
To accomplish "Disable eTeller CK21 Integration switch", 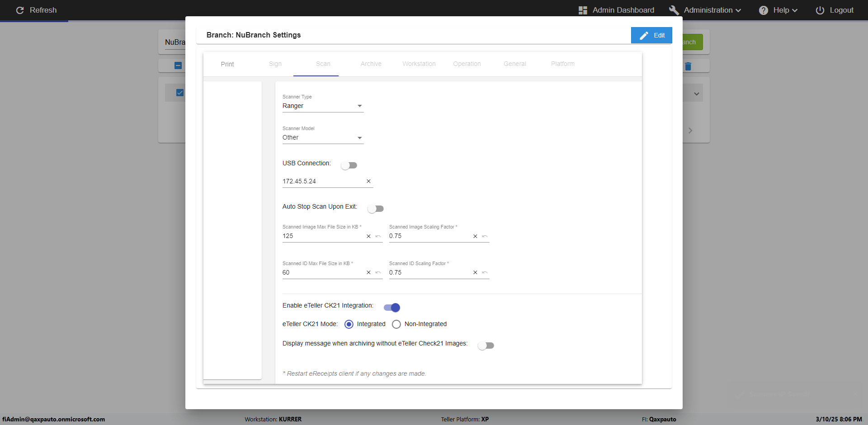I will [x=392, y=308].
